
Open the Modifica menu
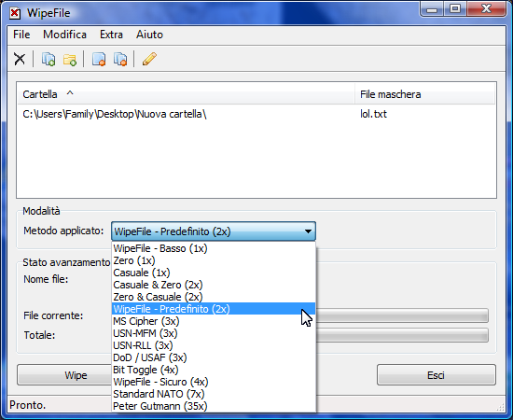(x=64, y=35)
